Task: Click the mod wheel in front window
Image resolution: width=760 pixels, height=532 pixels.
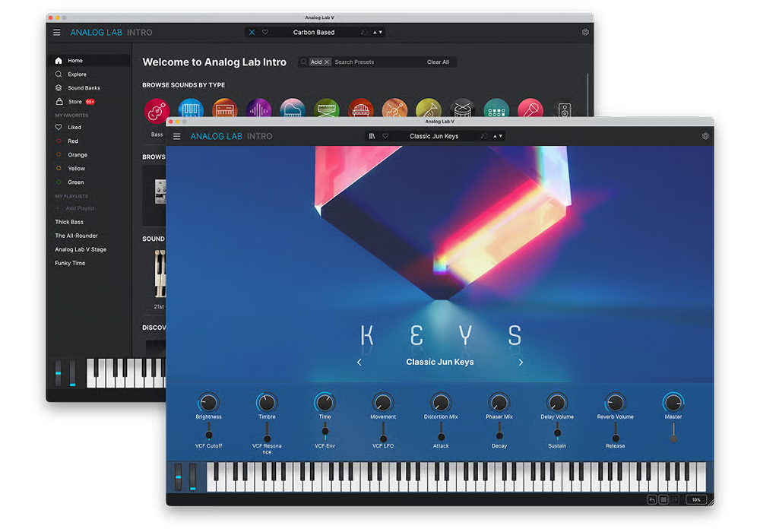Action: click(193, 477)
